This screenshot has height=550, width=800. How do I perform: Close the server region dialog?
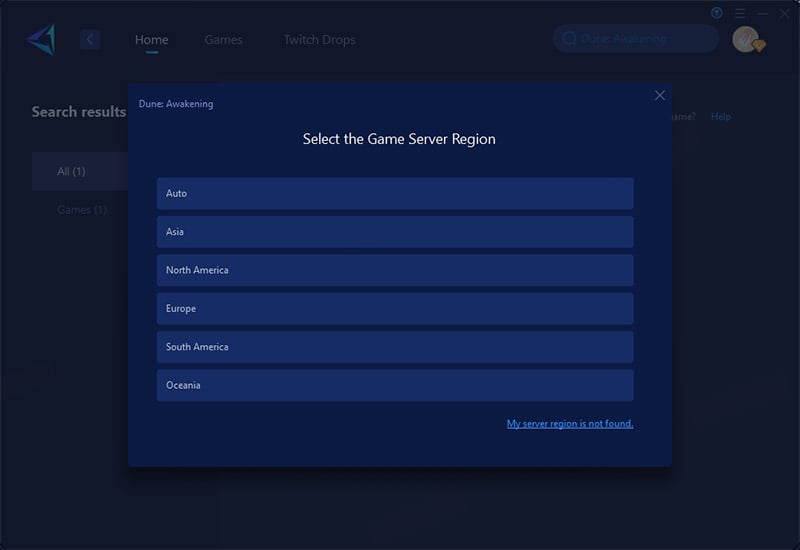point(660,95)
